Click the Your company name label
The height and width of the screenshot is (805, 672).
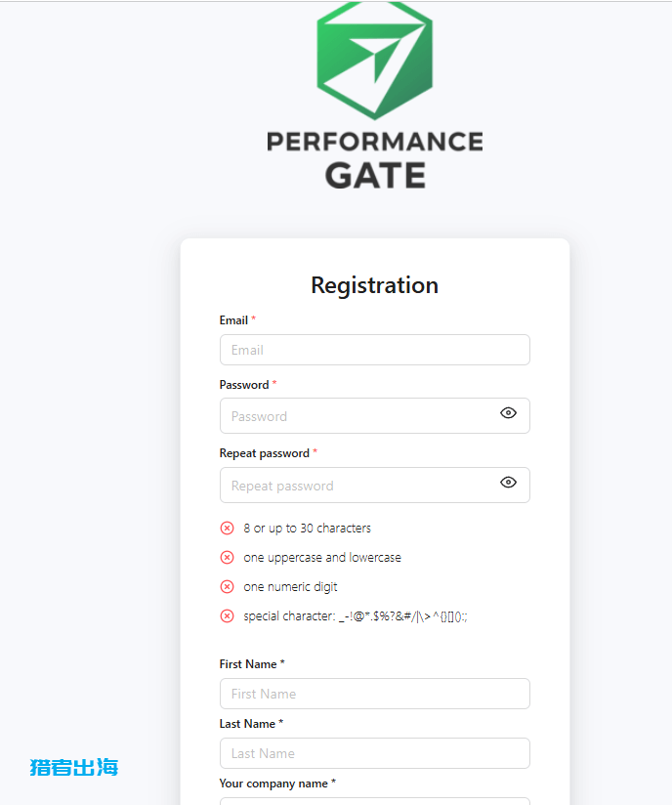click(x=273, y=784)
